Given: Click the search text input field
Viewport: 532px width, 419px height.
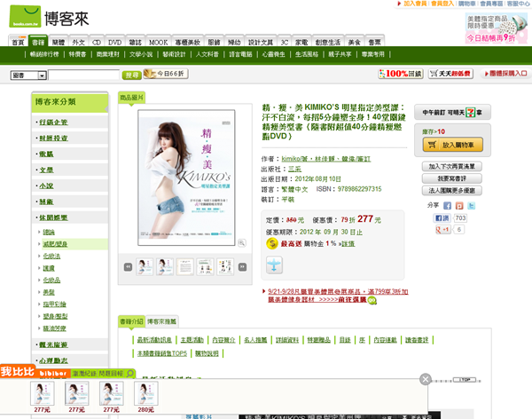Looking at the screenshot, I should coord(82,75).
